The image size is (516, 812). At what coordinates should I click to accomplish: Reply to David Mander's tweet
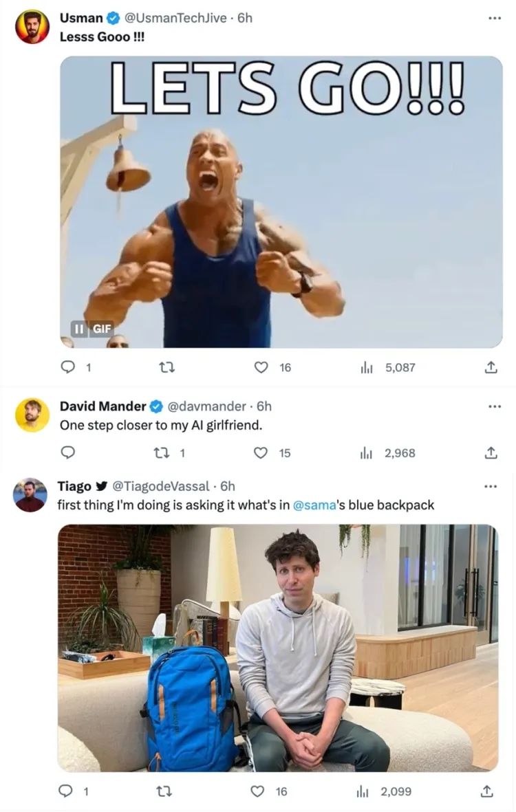tap(67, 452)
